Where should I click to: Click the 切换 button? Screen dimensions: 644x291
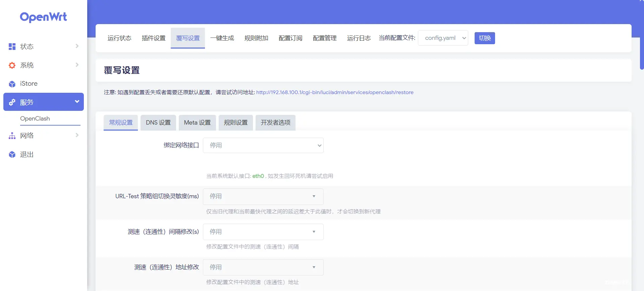point(485,38)
